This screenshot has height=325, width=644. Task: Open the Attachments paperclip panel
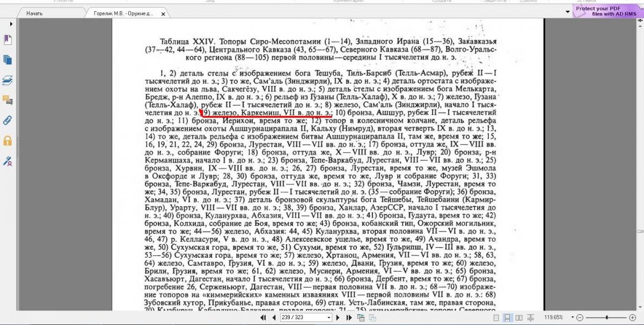click(x=8, y=120)
